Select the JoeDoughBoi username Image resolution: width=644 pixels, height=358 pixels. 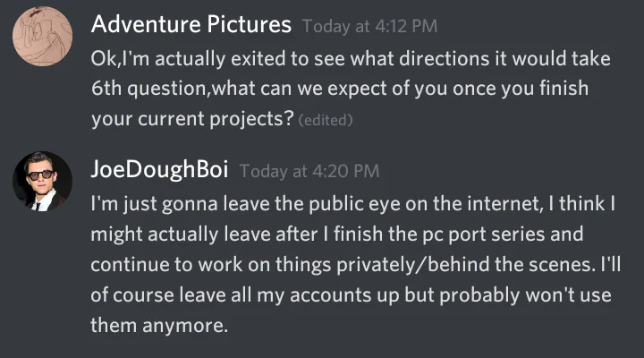click(159, 170)
